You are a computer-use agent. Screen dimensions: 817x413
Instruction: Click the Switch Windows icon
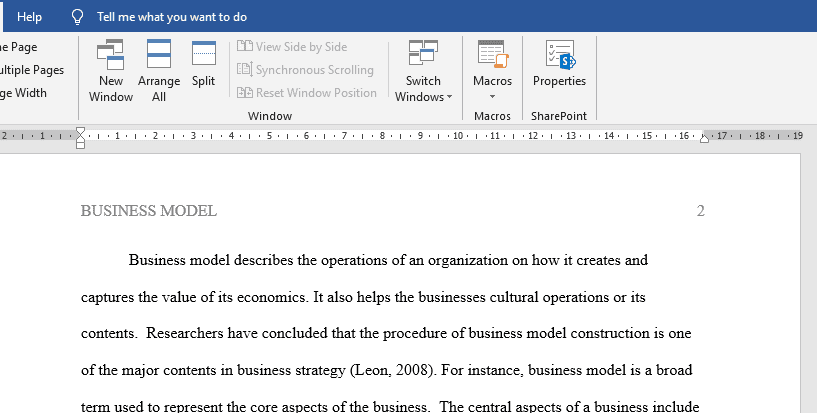423,53
